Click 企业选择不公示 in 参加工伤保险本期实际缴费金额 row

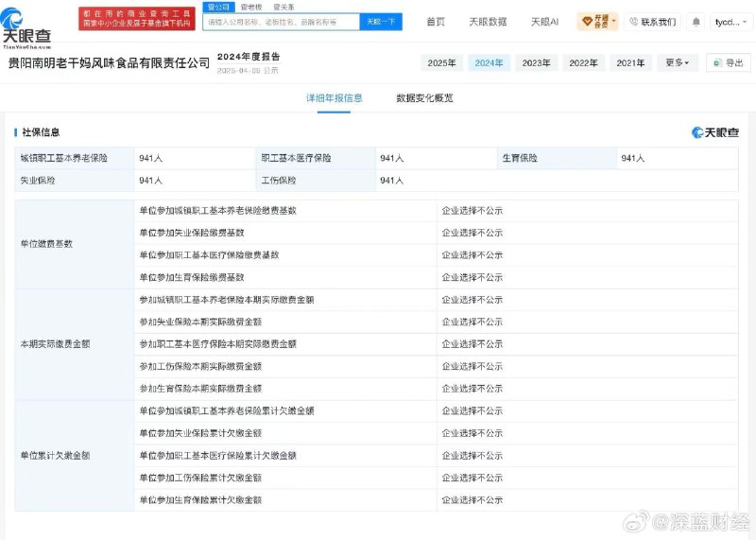click(x=472, y=366)
